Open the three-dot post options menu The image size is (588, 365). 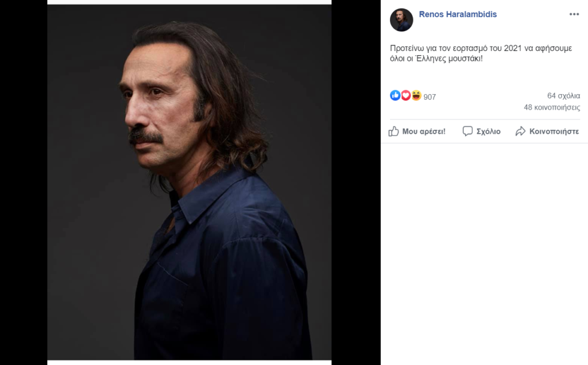pos(574,14)
